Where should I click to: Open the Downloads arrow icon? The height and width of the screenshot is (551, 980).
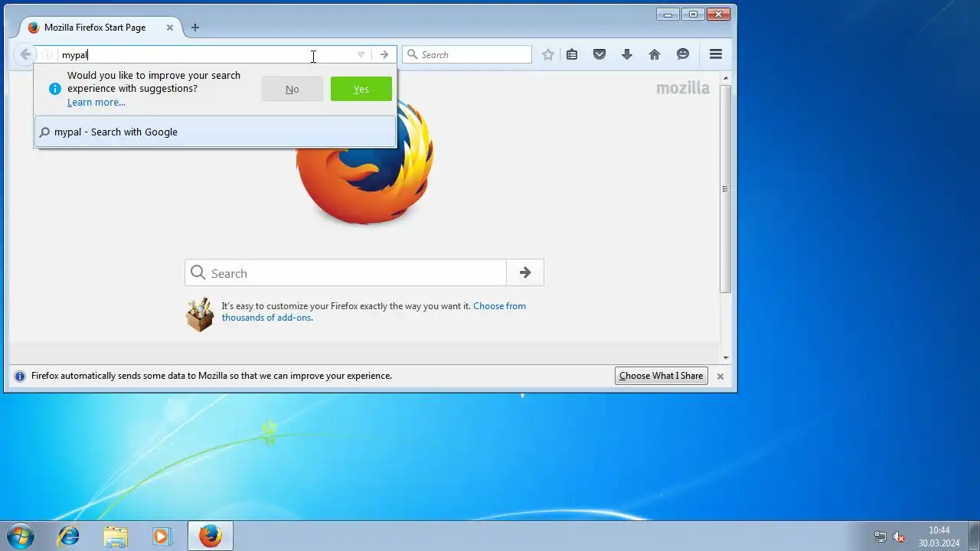click(627, 54)
